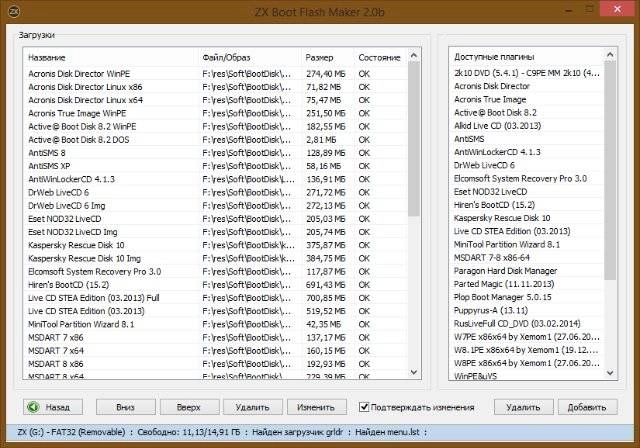Click the plugins list vertical scrollbar thumb

pyautogui.click(x=610, y=170)
